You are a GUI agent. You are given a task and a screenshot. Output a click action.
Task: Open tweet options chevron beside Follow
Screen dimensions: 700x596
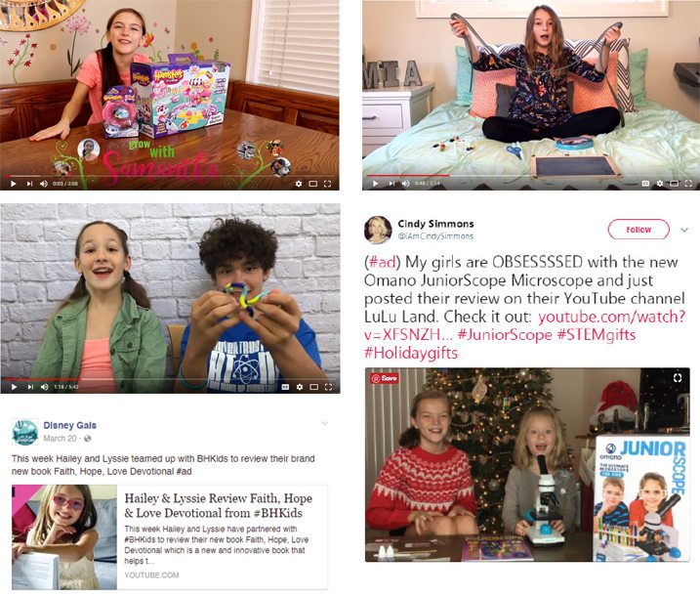684,230
